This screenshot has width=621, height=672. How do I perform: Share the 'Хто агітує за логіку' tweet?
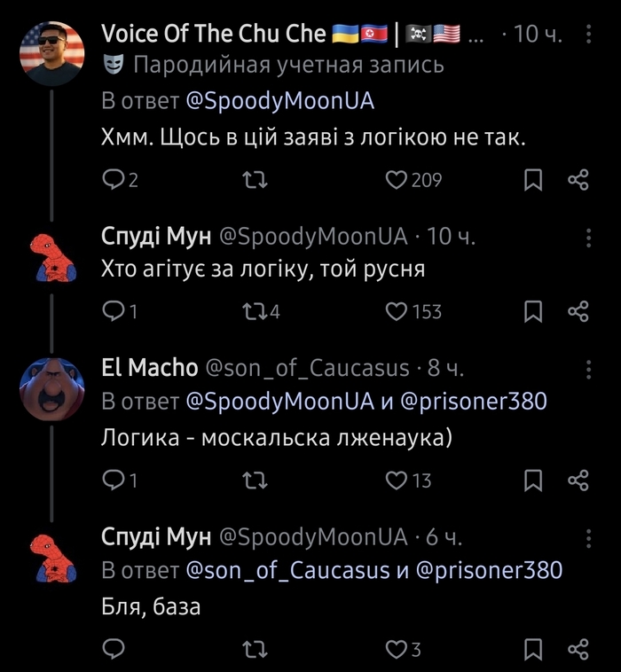[578, 311]
